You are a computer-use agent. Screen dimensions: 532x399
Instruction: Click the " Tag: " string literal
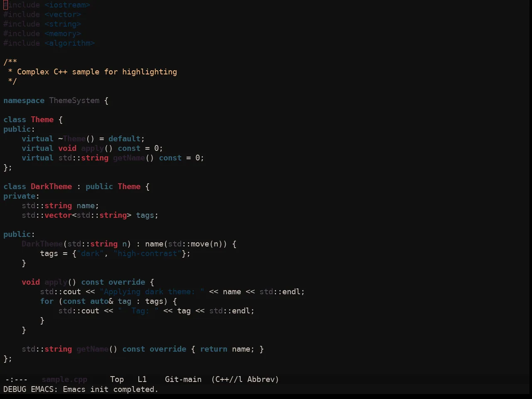(x=138, y=311)
